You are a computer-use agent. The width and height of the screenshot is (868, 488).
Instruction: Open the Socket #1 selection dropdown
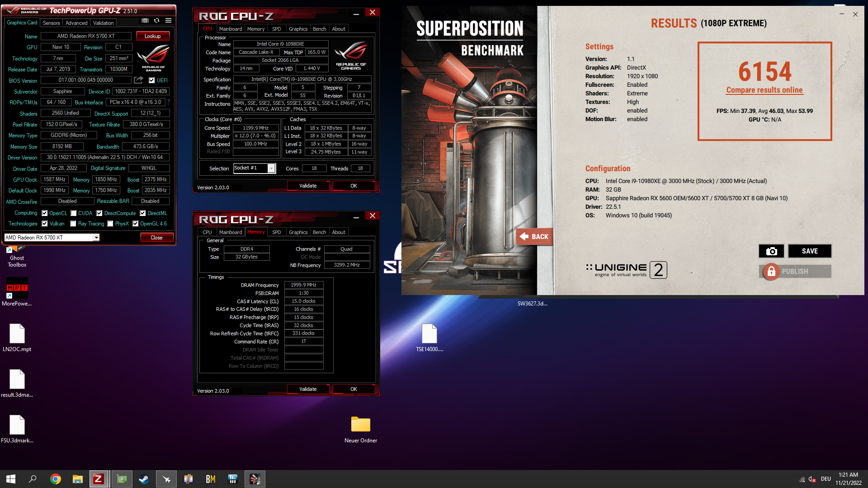click(x=271, y=168)
